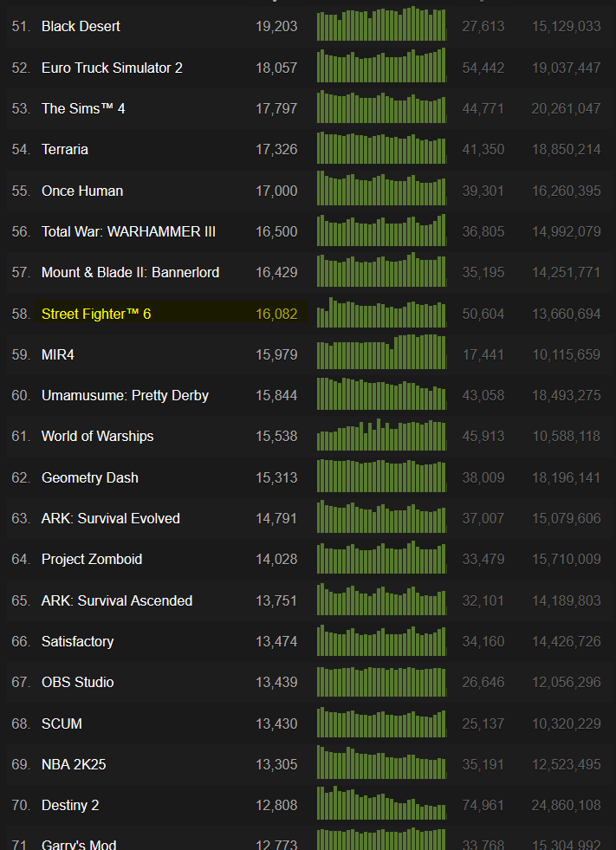Select The Sims™ 4 link
Screen dimensions: 616x850
[x=83, y=108]
